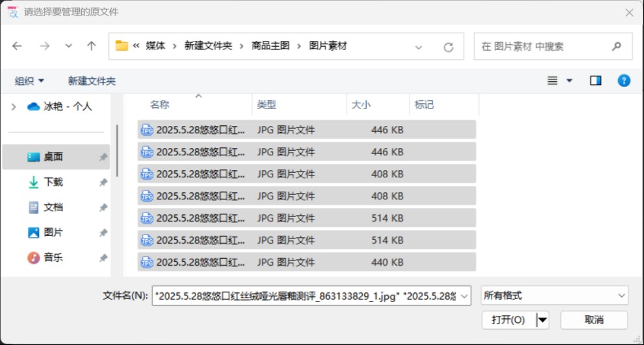
Task: Select 媒体 in the breadcrumb path
Action: coord(155,45)
